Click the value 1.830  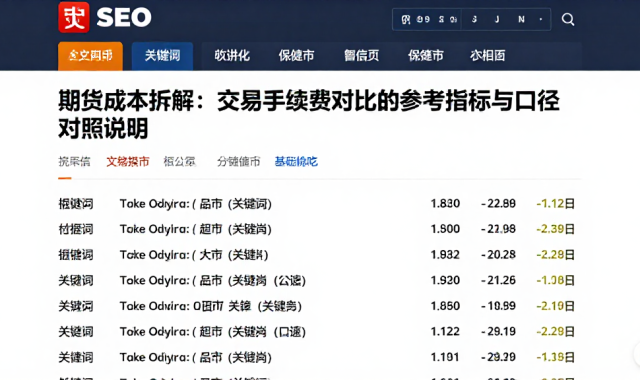(445, 203)
